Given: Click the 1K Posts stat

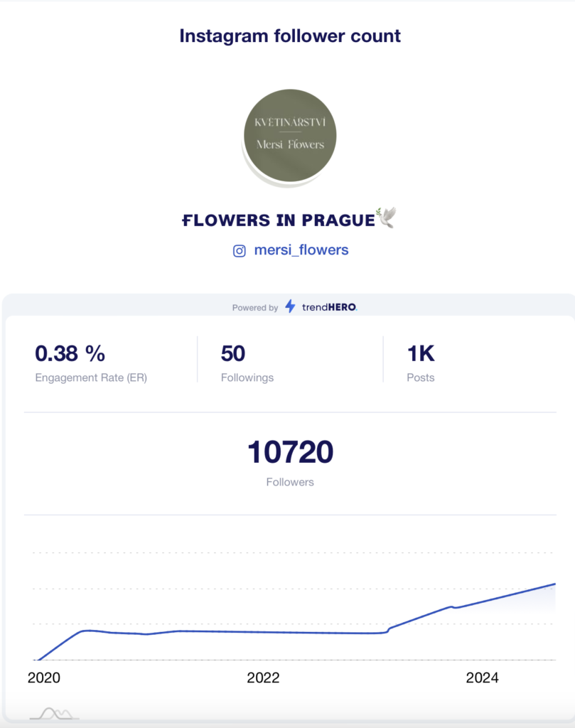Looking at the screenshot, I should coord(419,353).
